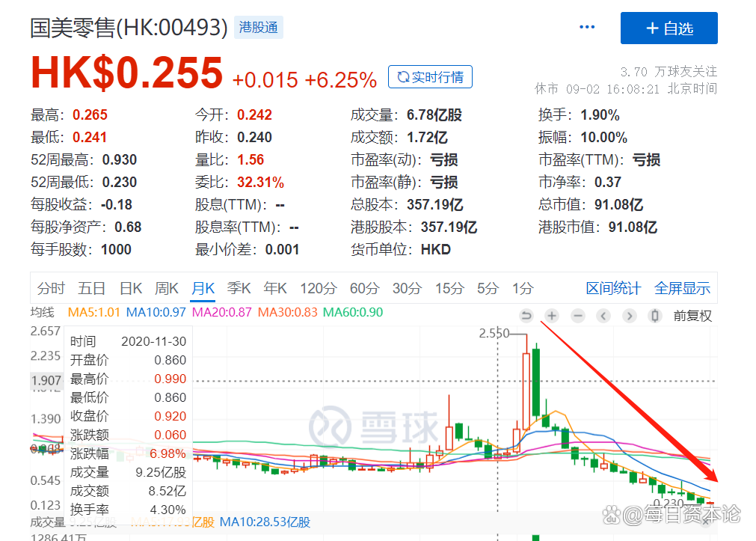Zoom in on chart using plus icon
756x541 pixels.
(x=552, y=316)
